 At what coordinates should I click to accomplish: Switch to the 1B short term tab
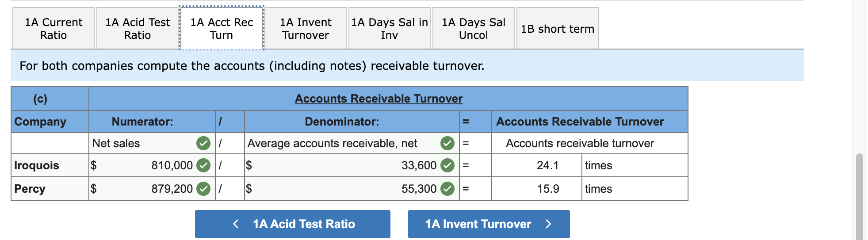(x=558, y=28)
